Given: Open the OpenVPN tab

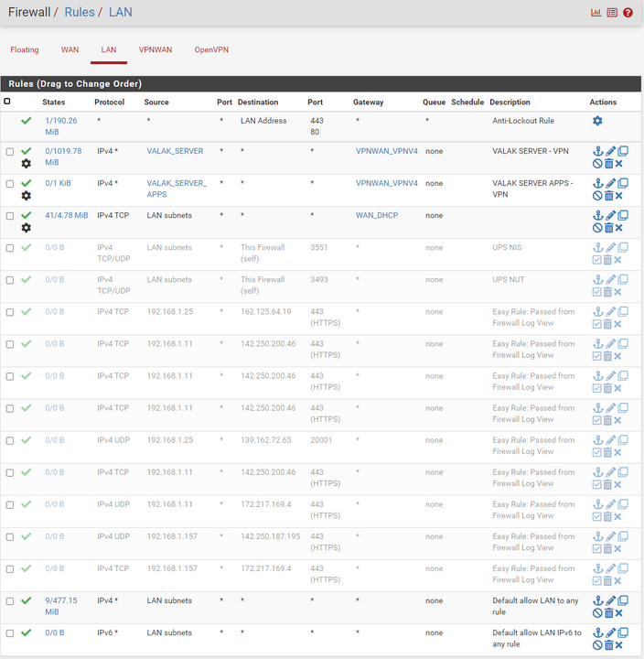Looking at the screenshot, I should [x=211, y=49].
